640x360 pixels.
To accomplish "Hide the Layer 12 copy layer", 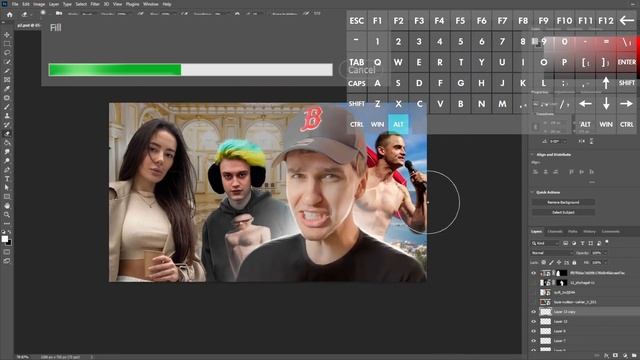I will point(533,312).
